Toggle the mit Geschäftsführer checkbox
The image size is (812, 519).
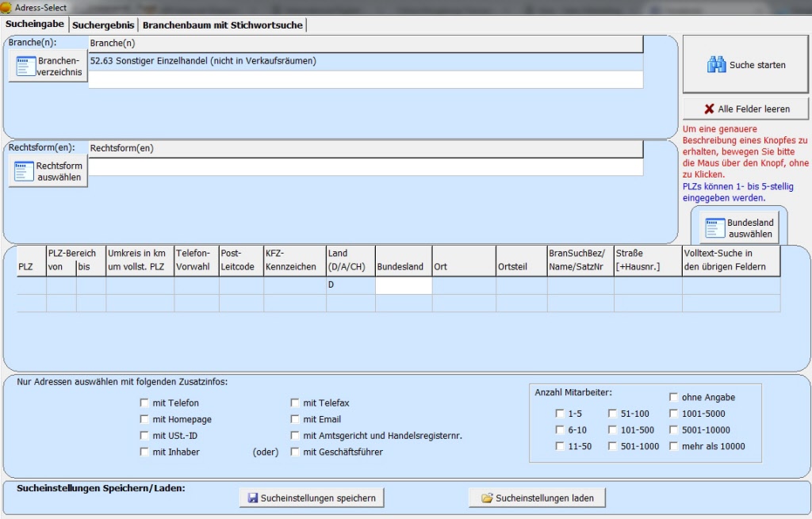click(295, 452)
